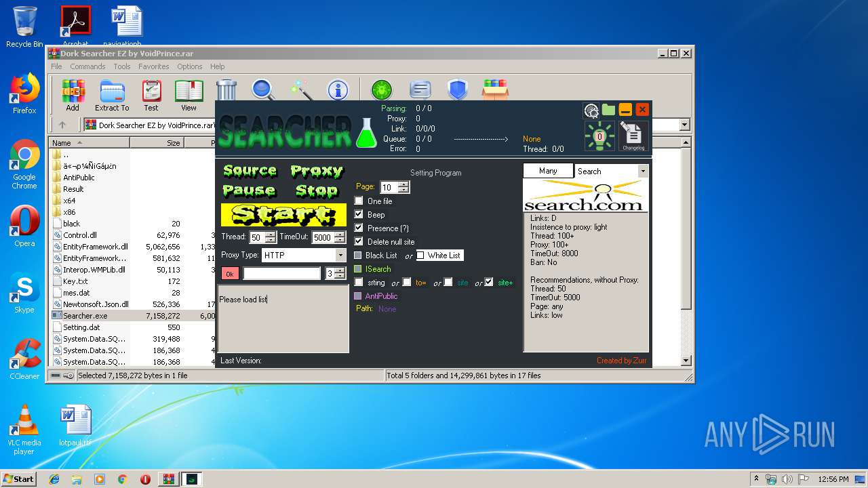Image resolution: width=868 pixels, height=488 pixels.
Task: Click the input field beside Ok
Action: coord(282,273)
